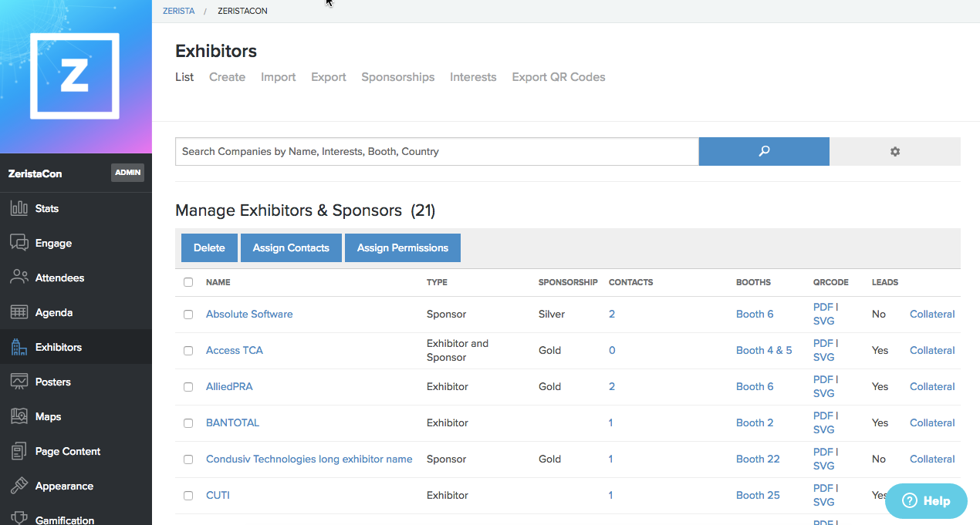Click the Maps icon in sidebar
The width and height of the screenshot is (980, 525).
coord(19,416)
